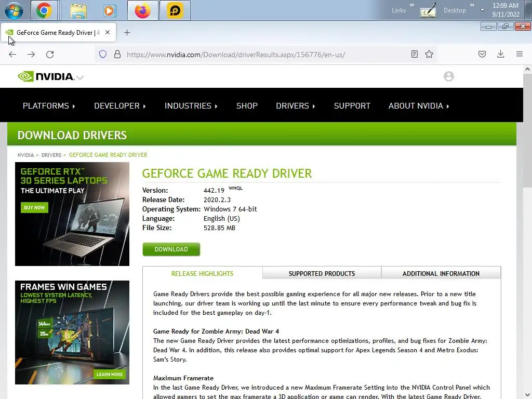Switch to the SUPPORTED PRODUCTS tab
Viewport: 532px width, 399px height.
click(x=322, y=273)
